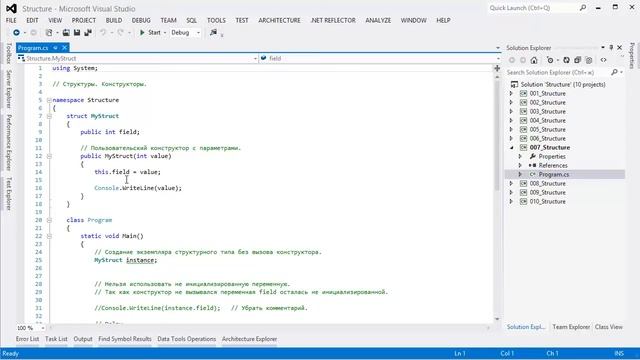Collapse the MyStruct constructor code block

(x=49, y=156)
